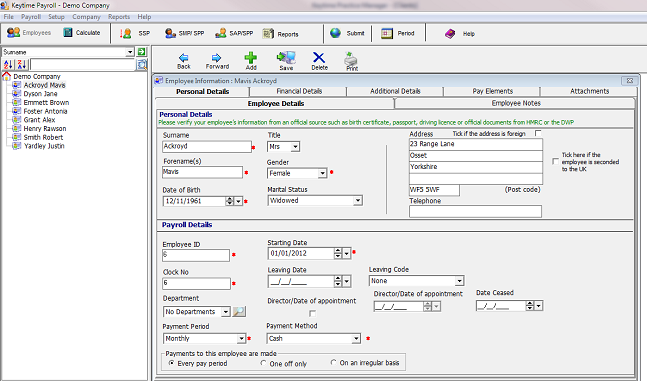The height and width of the screenshot is (381, 647).
Task: Print the employee record
Action: (x=351, y=59)
